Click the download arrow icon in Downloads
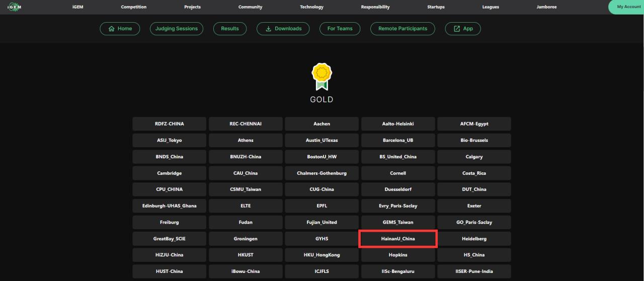The image size is (644, 281). click(268, 29)
